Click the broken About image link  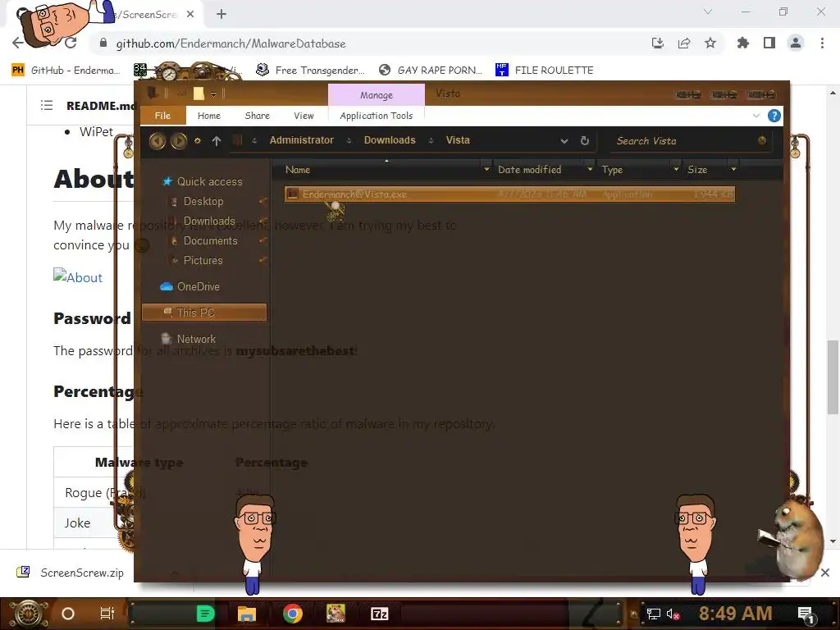(78, 277)
